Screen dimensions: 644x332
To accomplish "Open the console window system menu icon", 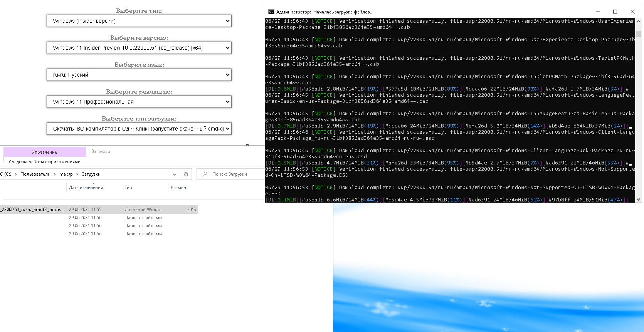I will 271,12.
